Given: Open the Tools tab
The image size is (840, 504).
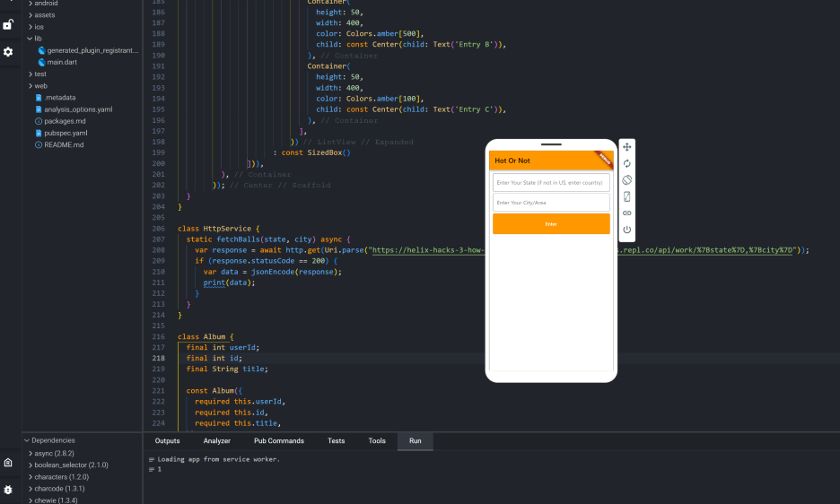Looking at the screenshot, I should pos(377,441).
